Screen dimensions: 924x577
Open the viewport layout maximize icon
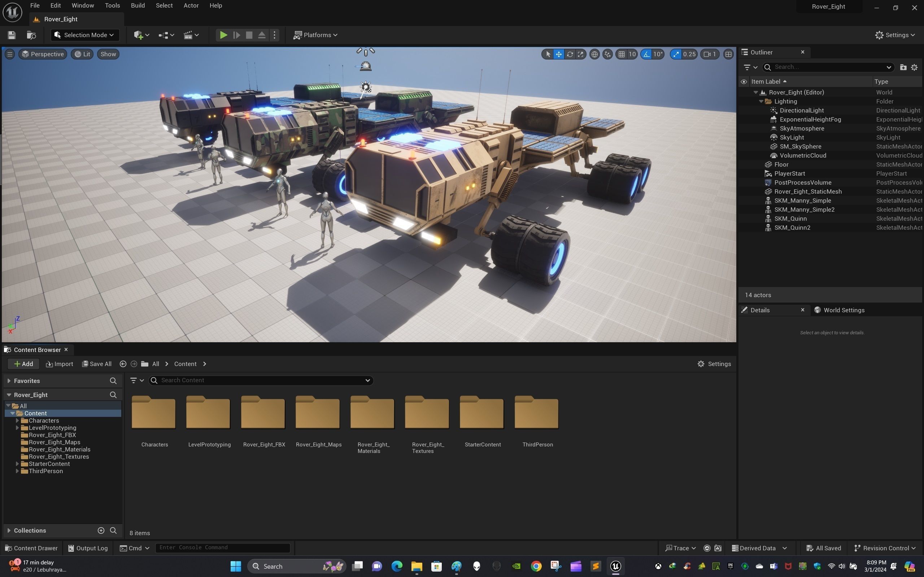(x=728, y=54)
